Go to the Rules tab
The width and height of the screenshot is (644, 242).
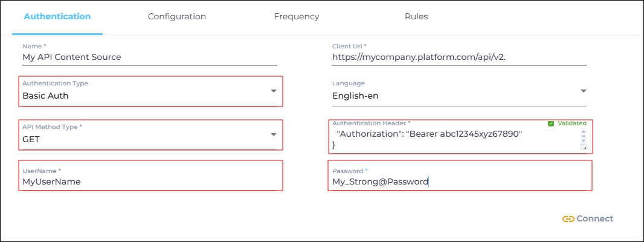(416, 17)
